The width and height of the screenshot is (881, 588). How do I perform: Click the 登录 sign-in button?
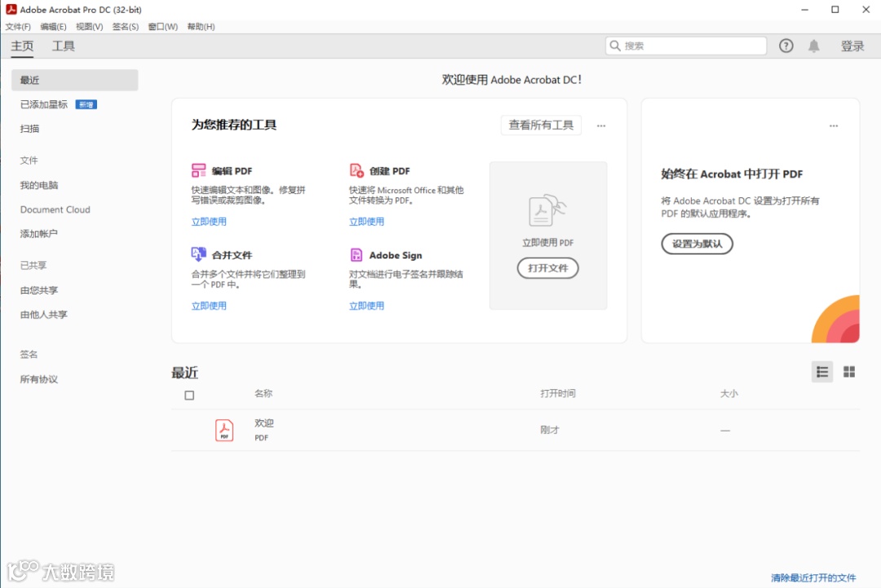pyautogui.click(x=852, y=46)
